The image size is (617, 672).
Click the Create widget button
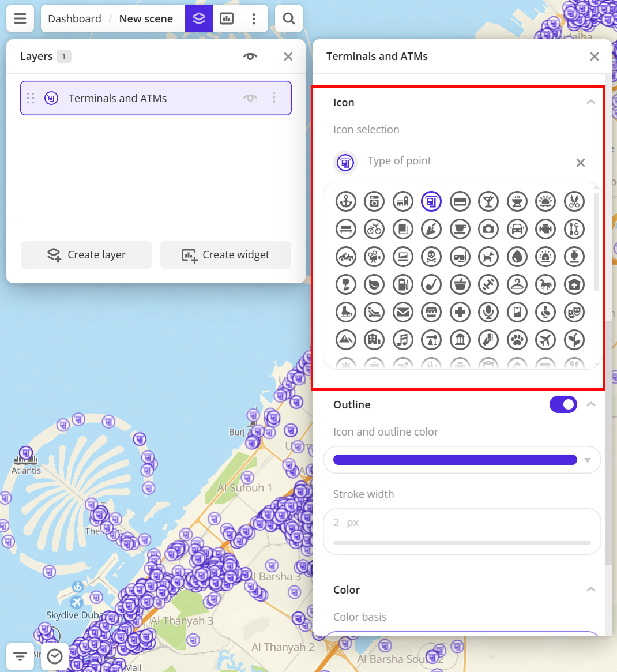coord(225,255)
